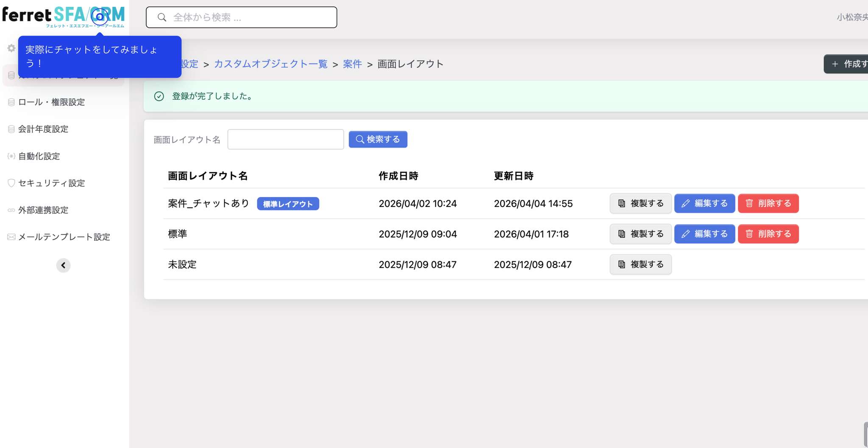Collapse the sidebar with the chevron button
Image resolution: width=868 pixels, height=448 pixels.
(x=63, y=265)
